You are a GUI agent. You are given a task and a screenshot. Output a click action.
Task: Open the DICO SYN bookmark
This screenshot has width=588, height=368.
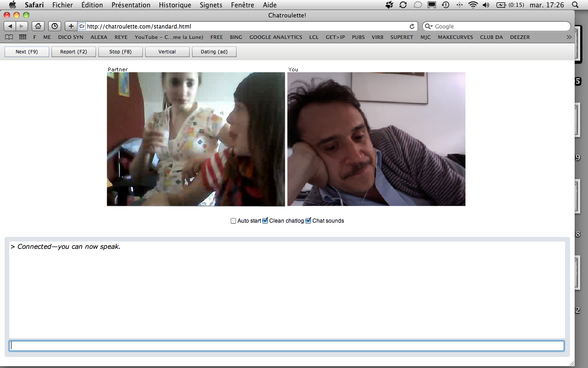tap(71, 37)
